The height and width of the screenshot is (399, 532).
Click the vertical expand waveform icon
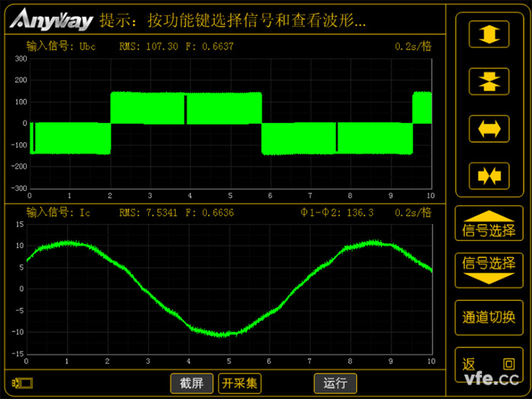[x=489, y=34]
